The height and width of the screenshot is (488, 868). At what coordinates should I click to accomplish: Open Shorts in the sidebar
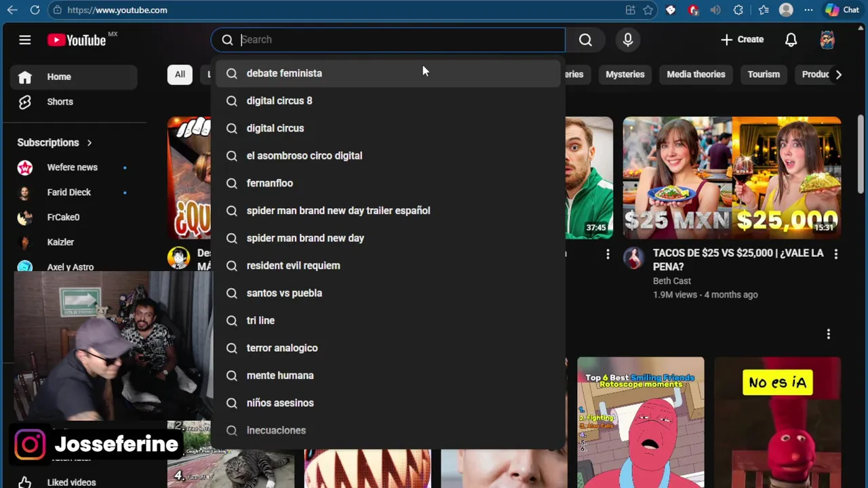click(73, 102)
